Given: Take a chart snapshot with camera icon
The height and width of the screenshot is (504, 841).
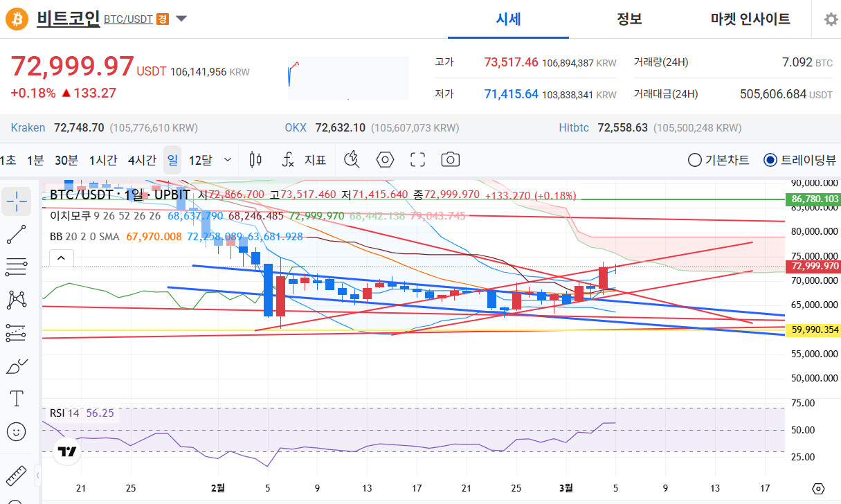Looking at the screenshot, I should pos(450,160).
